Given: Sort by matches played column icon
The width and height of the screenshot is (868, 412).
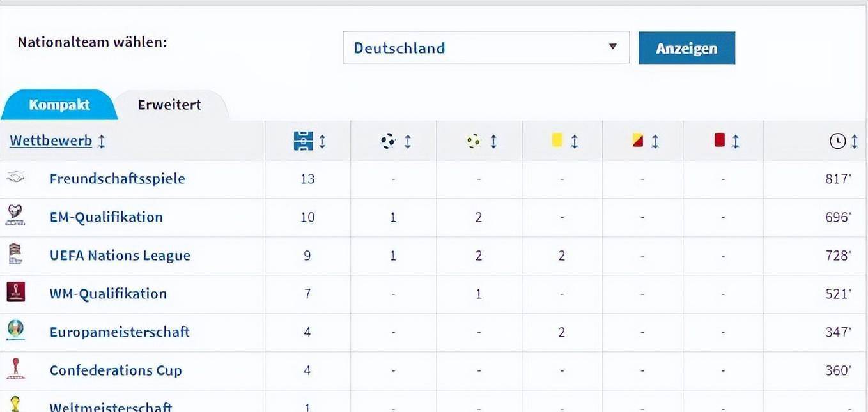Looking at the screenshot, I should click(303, 141).
